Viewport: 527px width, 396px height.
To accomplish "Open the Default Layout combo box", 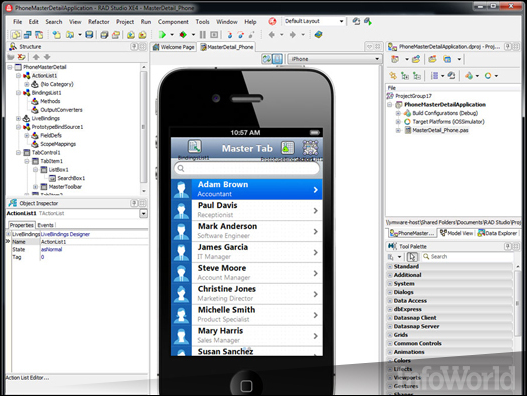I will click(315, 21).
